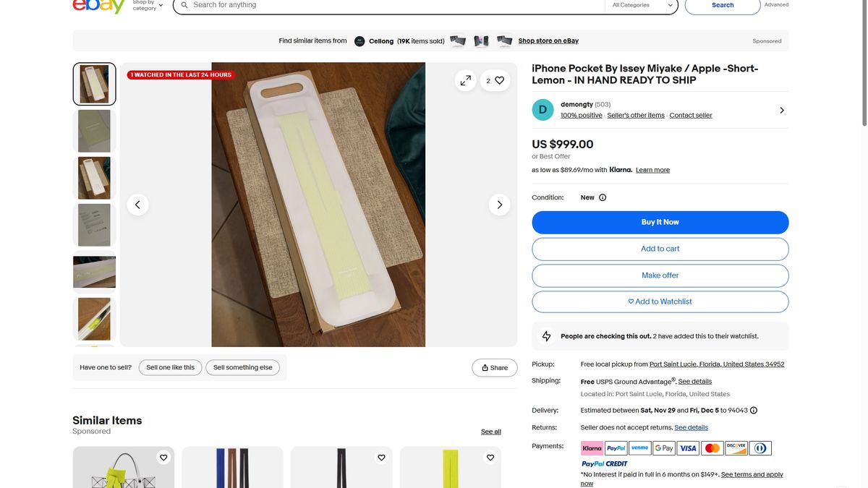Screen dimensions: 868x488
Task: Select the second product thumbnail
Action: (x=94, y=131)
